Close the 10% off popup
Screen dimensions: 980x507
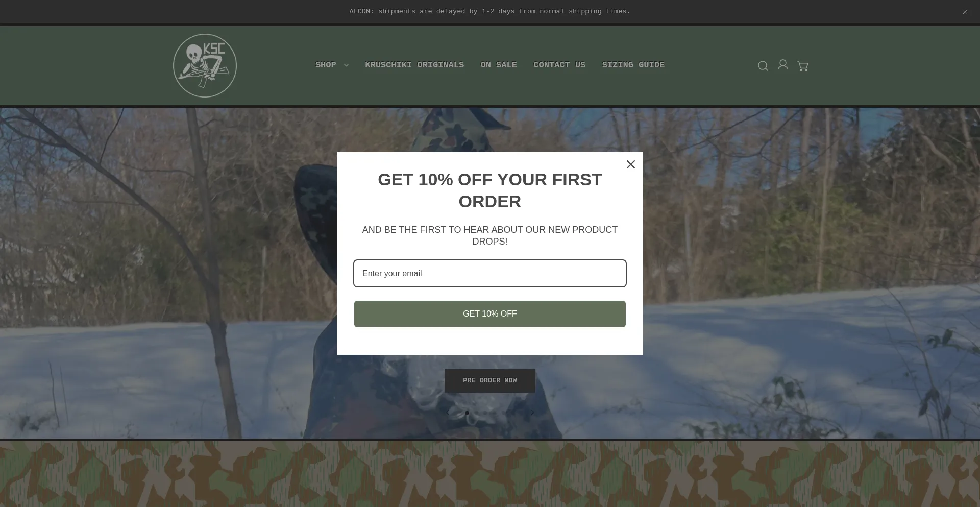(631, 164)
